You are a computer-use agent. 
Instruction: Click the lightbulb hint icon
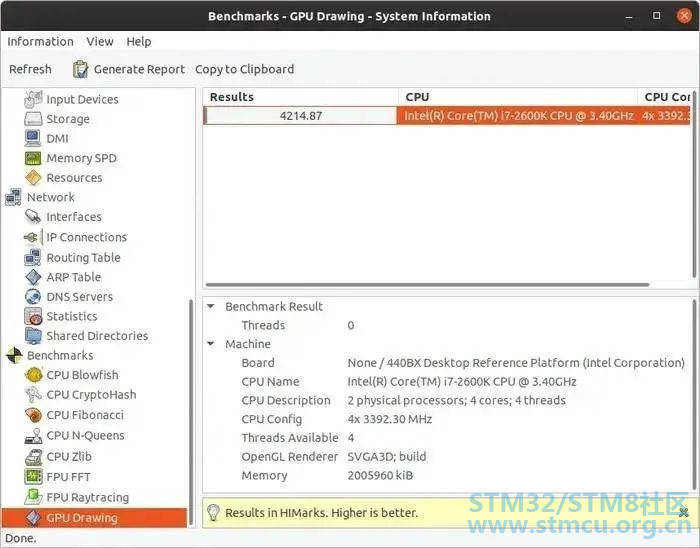click(213, 512)
